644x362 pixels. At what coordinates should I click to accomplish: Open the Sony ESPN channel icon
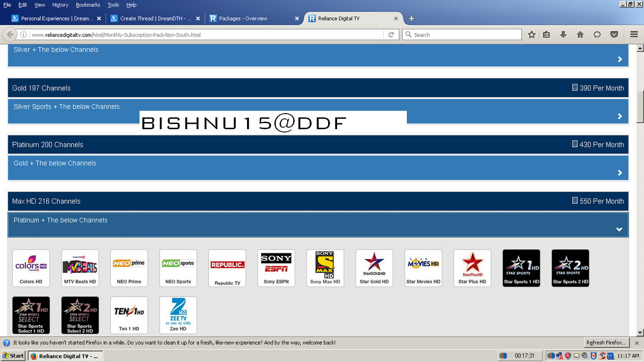(276, 268)
